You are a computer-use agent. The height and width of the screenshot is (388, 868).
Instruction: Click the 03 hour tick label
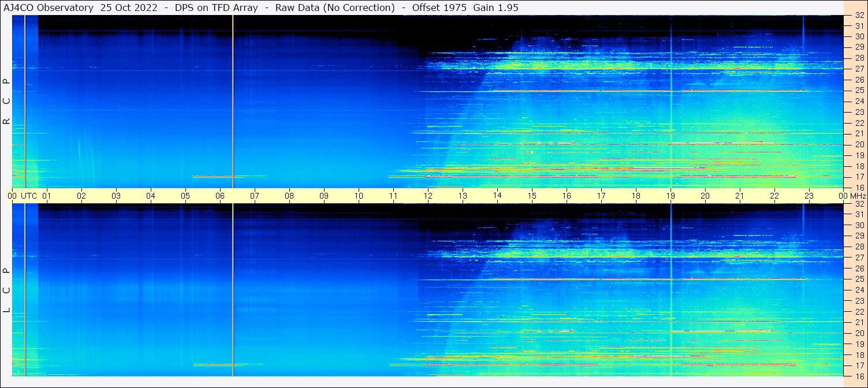[x=116, y=196]
